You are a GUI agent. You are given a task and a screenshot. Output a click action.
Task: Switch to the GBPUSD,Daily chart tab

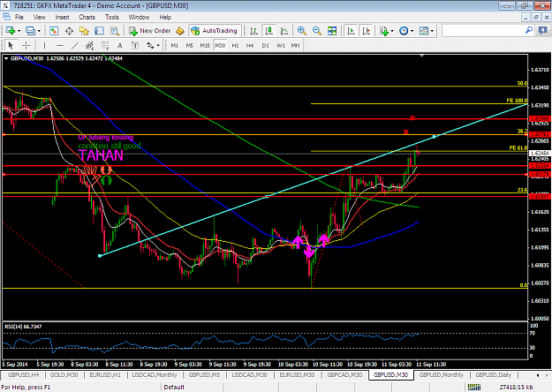pyautogui.click(x=493, y=375)
